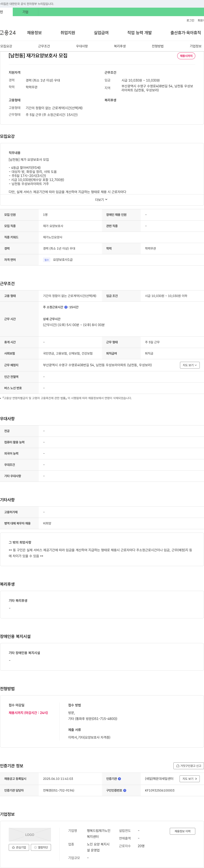Expand job description with 더보기
Image resolution: width=204 pixels, height=868 pixels.
101,199
